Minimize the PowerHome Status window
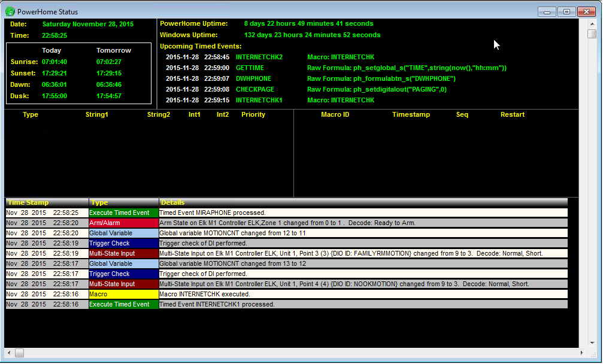 547,12
